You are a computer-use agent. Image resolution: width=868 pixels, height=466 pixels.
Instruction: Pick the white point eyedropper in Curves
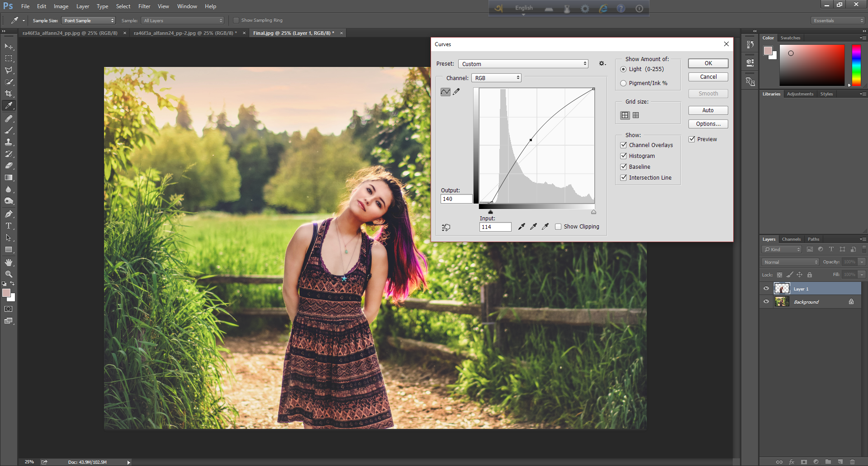[x=545, y=227]
